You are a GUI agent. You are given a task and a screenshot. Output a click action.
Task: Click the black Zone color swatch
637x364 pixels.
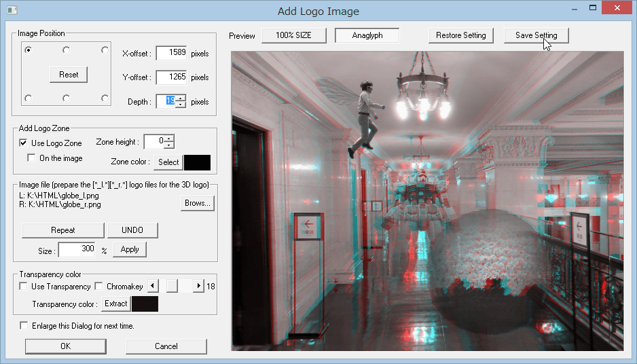198,162
